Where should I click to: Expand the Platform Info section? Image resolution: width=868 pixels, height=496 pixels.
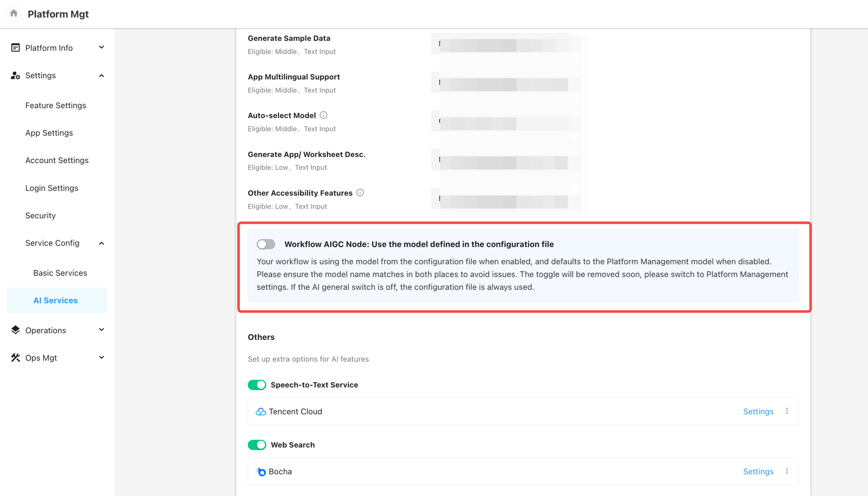(101, 47)
